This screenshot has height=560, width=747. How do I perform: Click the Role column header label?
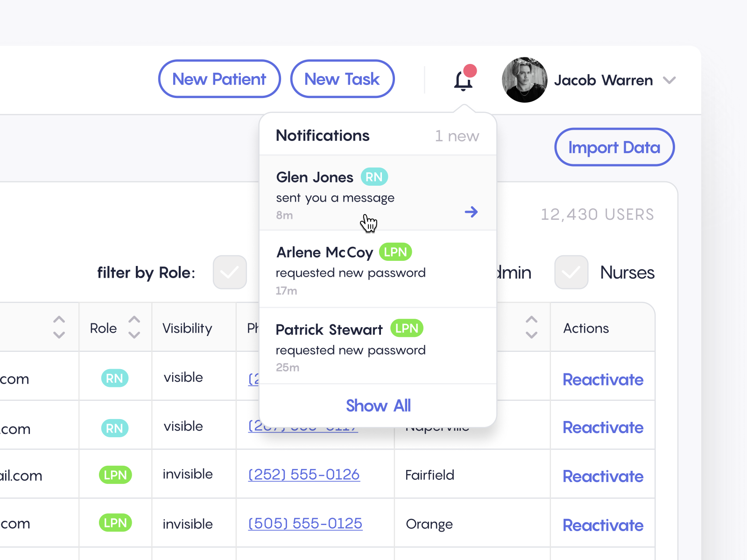pos(103,328)
